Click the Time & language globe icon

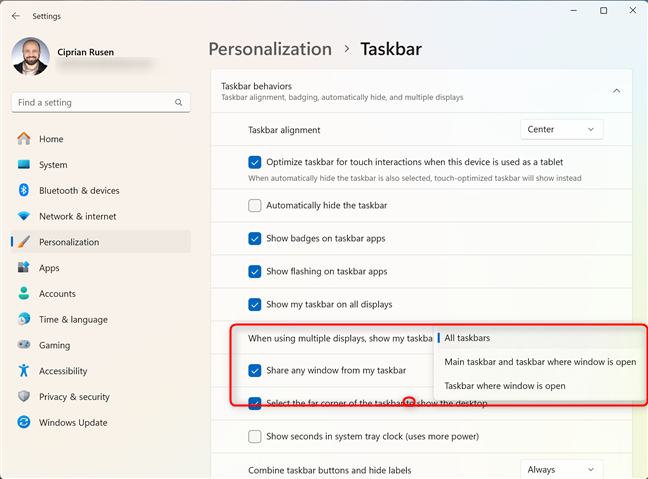[x=24, y=319]
